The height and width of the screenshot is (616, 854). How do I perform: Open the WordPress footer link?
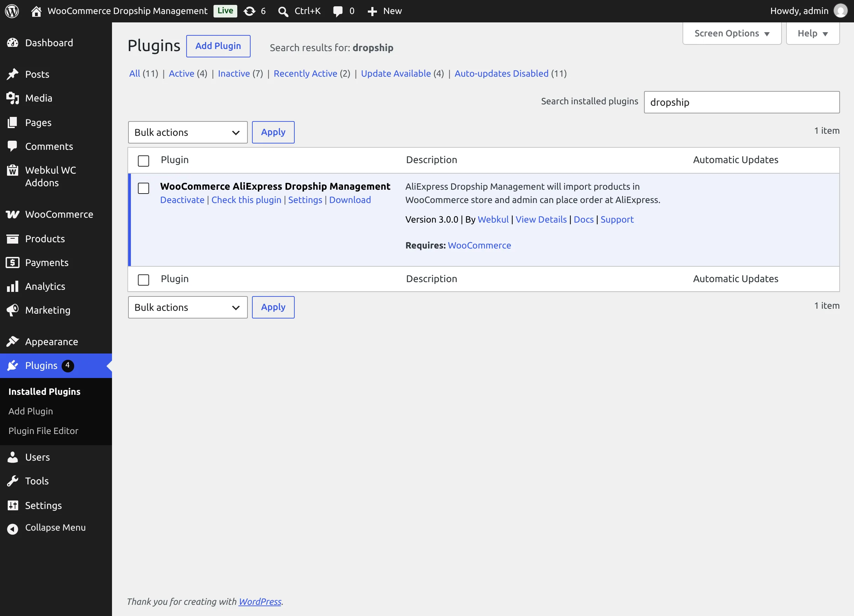260,602
